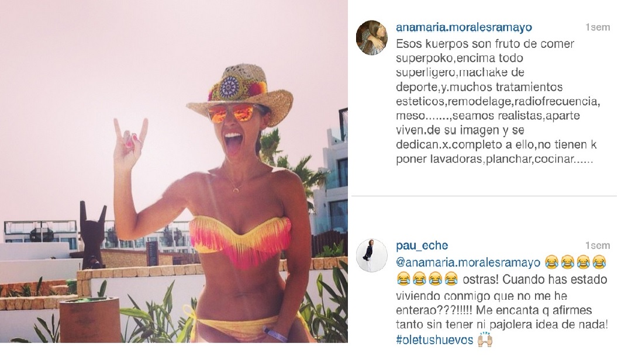Image resolution: width=628 pixels, height=364 pixels.
Task: Click the 1sem timestamp on the first comment
Action: [x=598, y=27]
